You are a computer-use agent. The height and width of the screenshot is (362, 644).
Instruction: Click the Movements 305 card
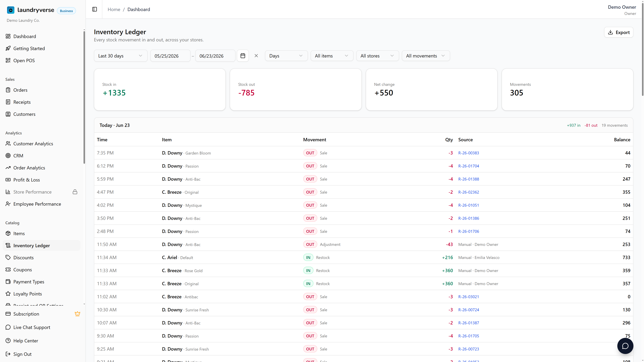567,89
